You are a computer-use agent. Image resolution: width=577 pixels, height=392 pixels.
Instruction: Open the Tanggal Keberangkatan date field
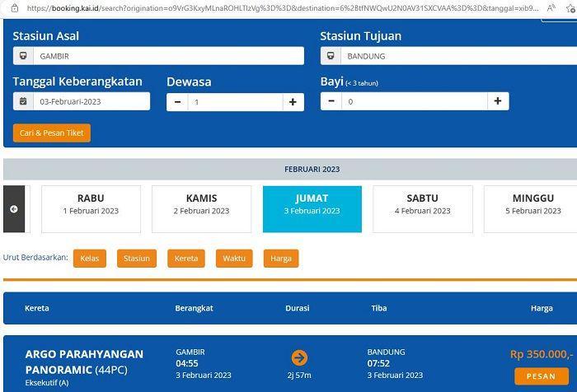[91, 101]
